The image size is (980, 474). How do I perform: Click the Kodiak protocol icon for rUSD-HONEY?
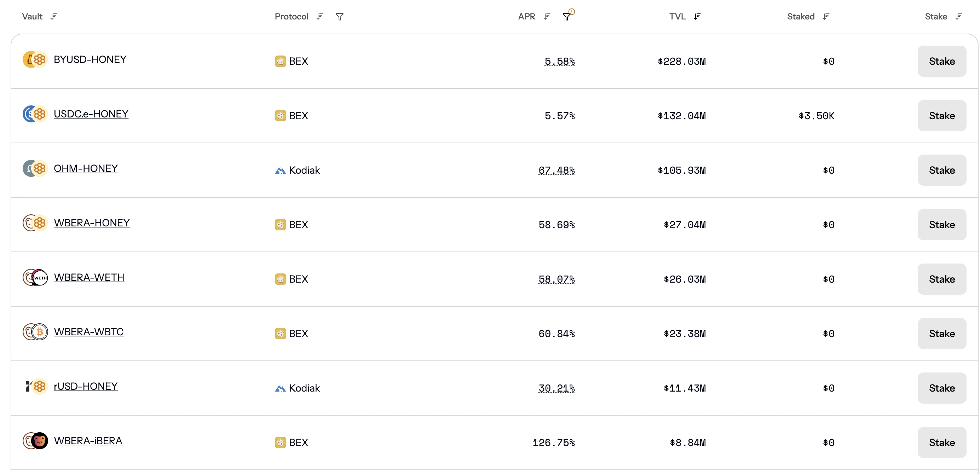tap(280, 388)
